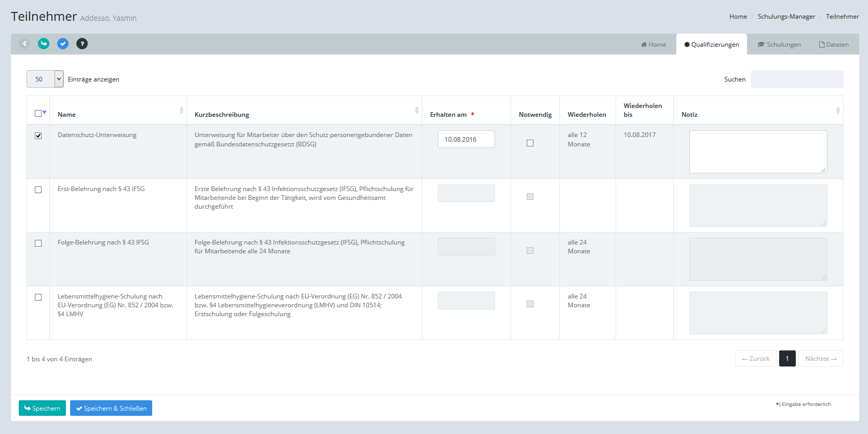
Task: Open the select-all dropdown arrow in header
Action: point(45,113)
